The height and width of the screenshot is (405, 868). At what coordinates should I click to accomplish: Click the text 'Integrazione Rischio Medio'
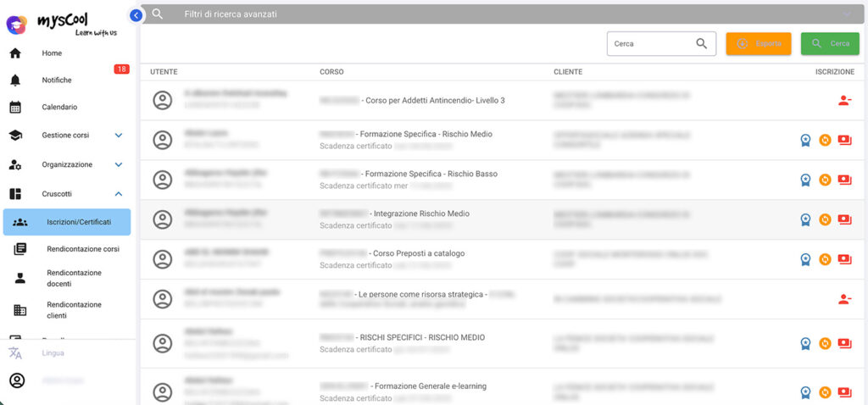pos(422,214)
